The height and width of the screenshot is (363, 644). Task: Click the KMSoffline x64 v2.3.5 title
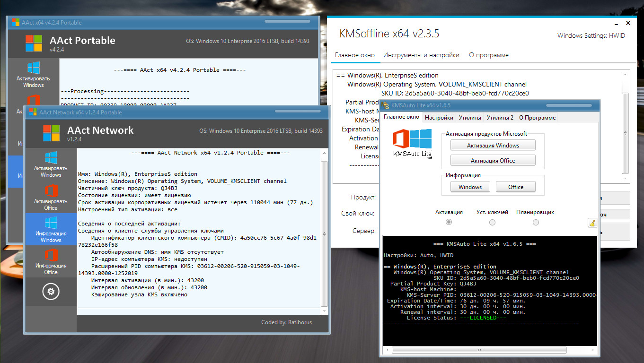389,34
